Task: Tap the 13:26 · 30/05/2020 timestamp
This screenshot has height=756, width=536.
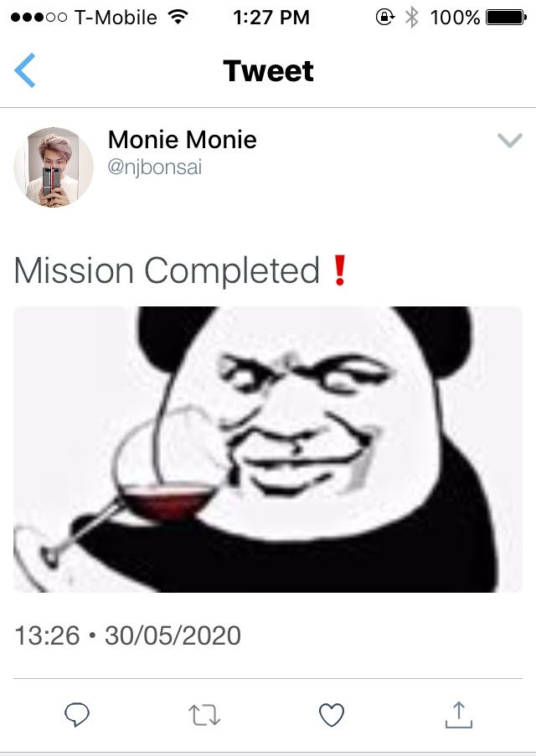Action: [x=127, y=635]
